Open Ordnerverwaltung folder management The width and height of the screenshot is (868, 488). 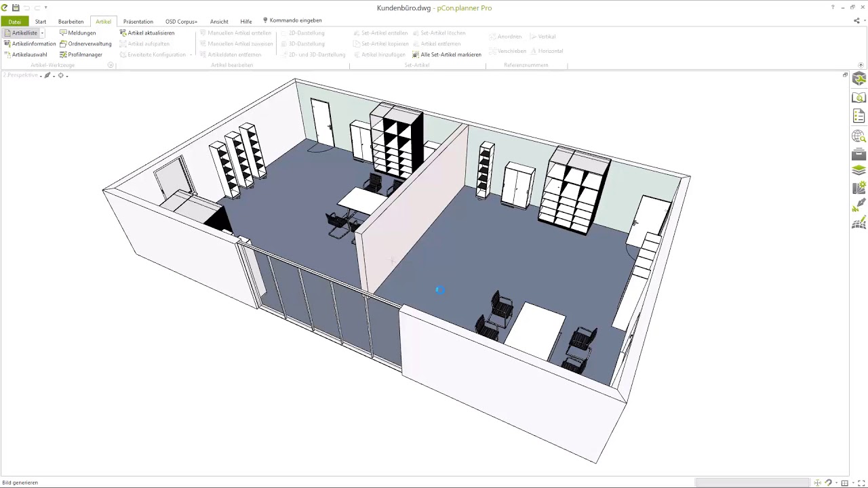(x=85, y=43)
